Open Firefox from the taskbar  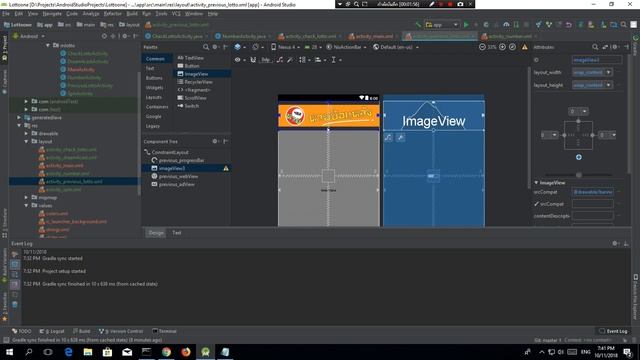(186, 351)
